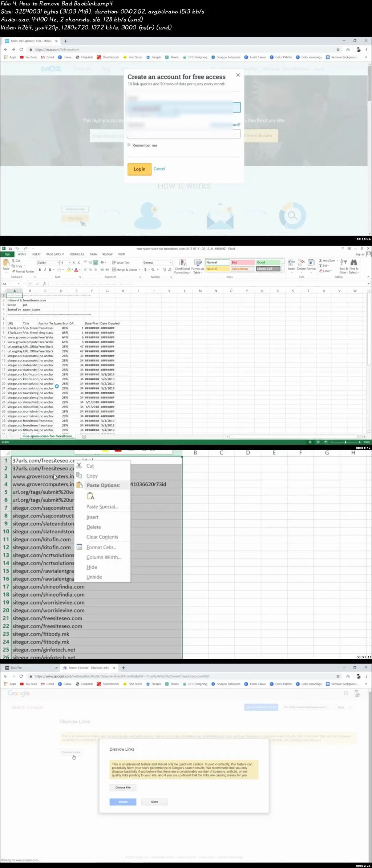The image size is (372, 868).
Task: Click the Cancel link in login dialog
Action: (159, 169)
